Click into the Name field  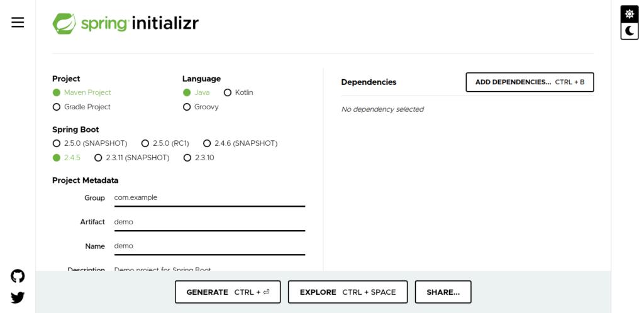tap(209, 246)
